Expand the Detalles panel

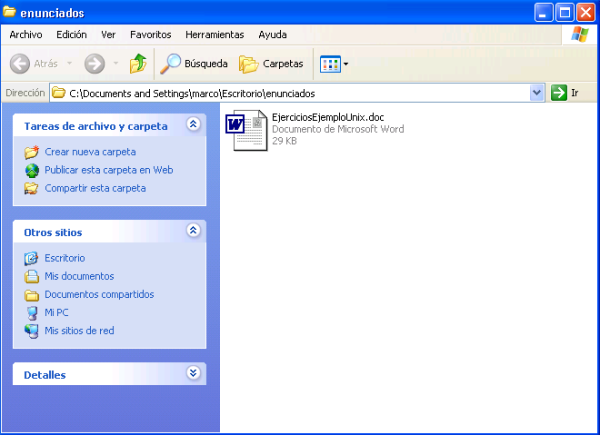193,374
